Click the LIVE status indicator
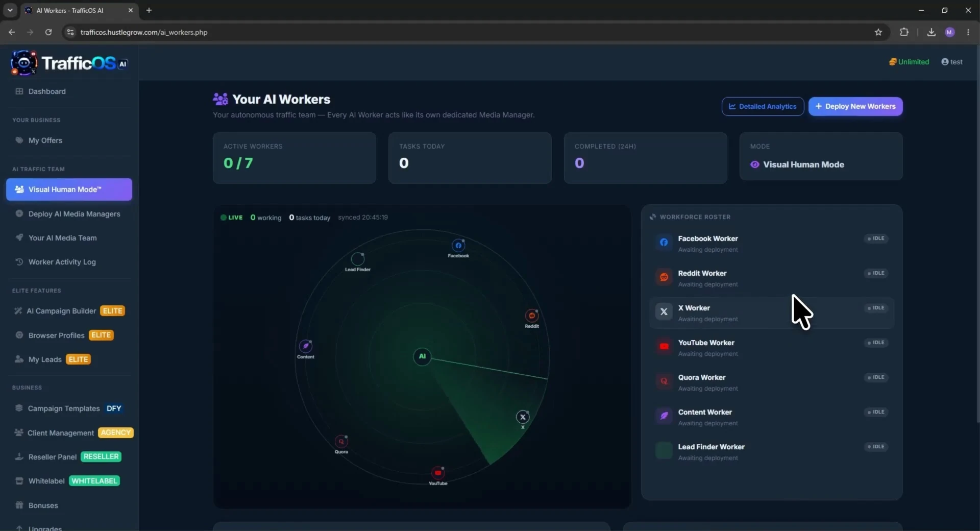 232,218
